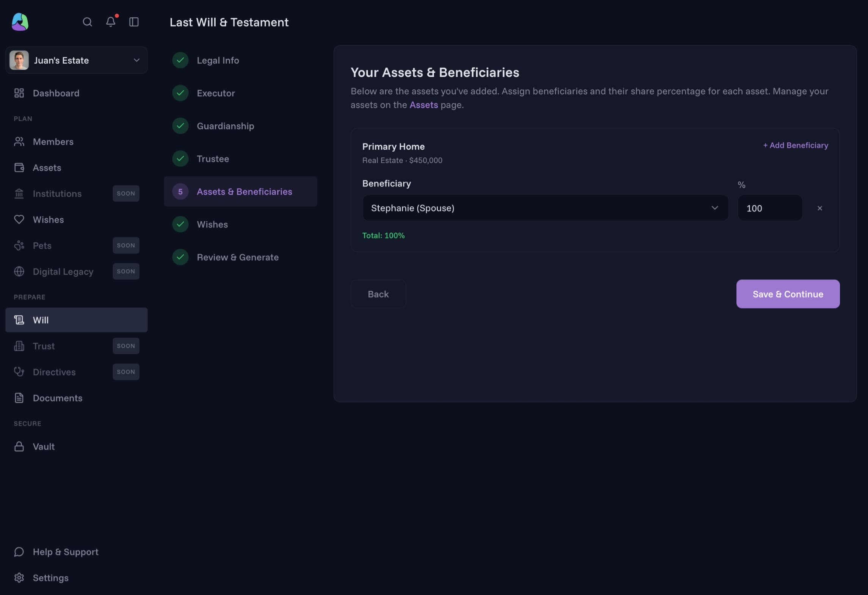The height and width of the screenshot is (595, 868).
Task: Click + Add Beneficiary link
Action: point(795,145)
